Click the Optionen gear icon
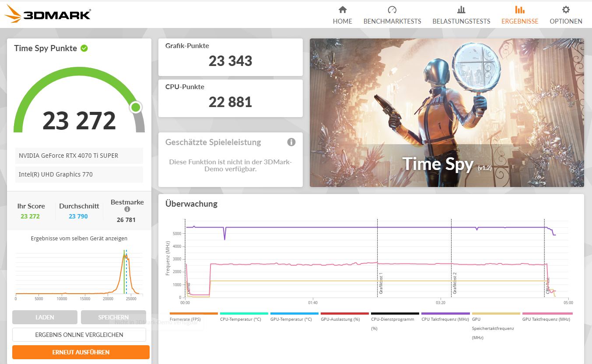 coord(566,10)
